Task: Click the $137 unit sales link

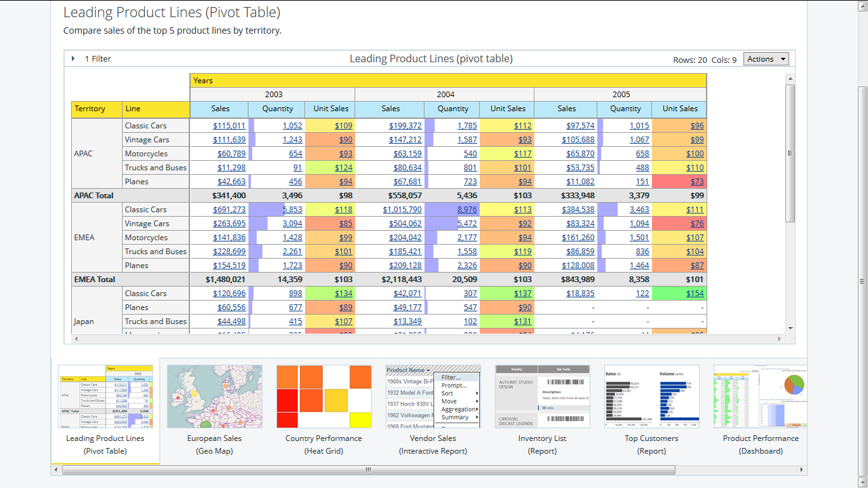Action: coord(523,294)
